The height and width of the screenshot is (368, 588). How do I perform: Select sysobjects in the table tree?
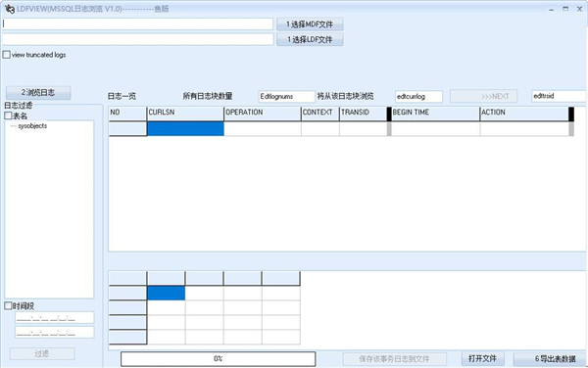pyautogui.click(x=32, y=126)
